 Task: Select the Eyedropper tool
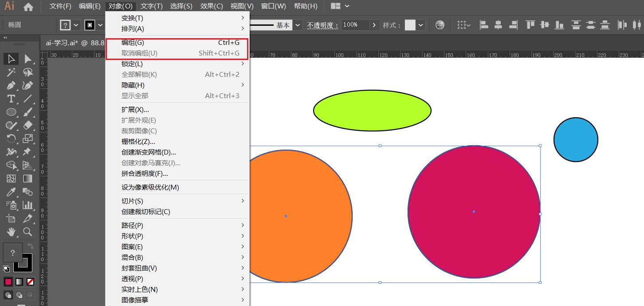(x=12, y=192)
